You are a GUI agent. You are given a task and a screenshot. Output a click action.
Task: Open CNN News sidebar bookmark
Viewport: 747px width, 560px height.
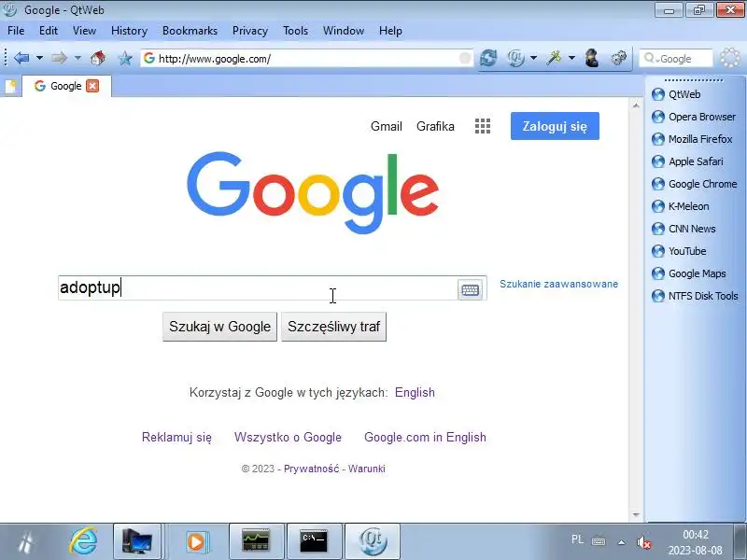tap(684, 229)
